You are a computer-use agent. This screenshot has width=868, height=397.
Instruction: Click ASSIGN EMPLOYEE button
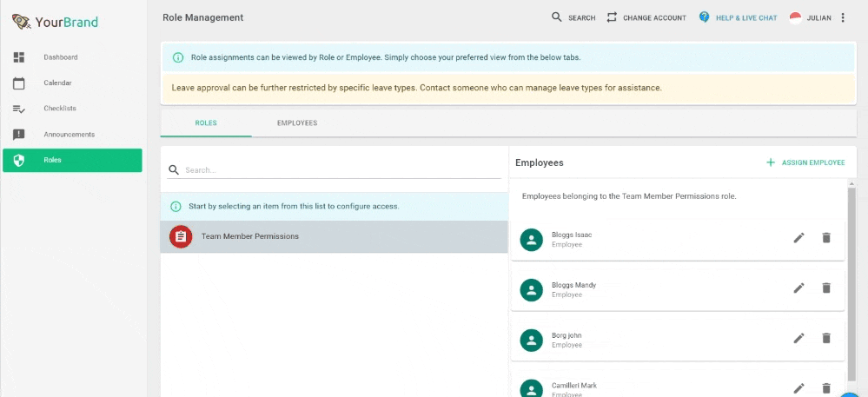click(805, 162)
